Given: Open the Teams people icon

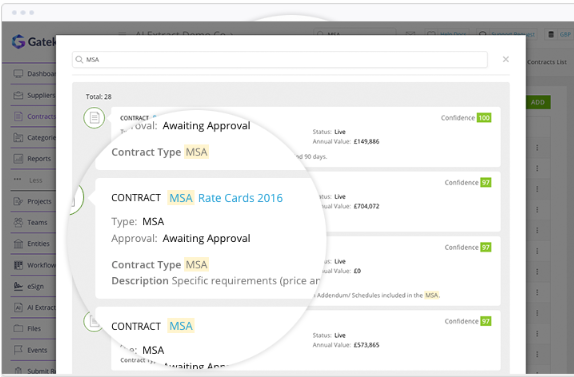Looking at the screenshot, I should (18, 222).
